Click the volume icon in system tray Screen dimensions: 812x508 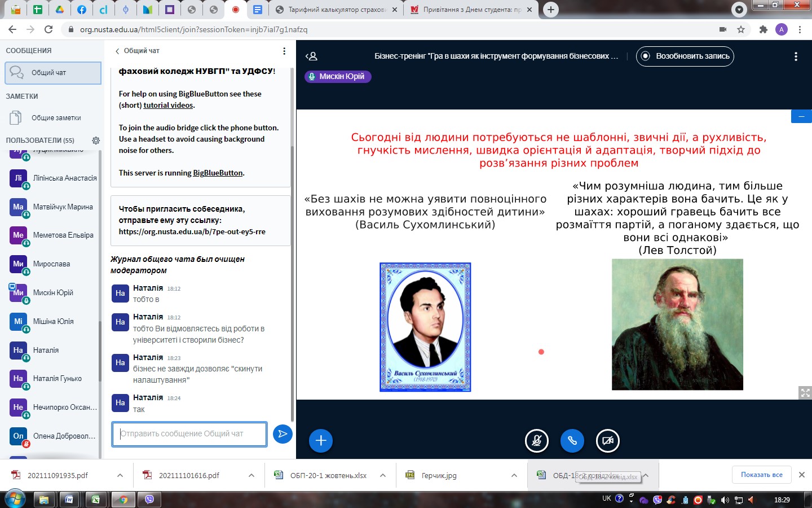tap(725, 500)
